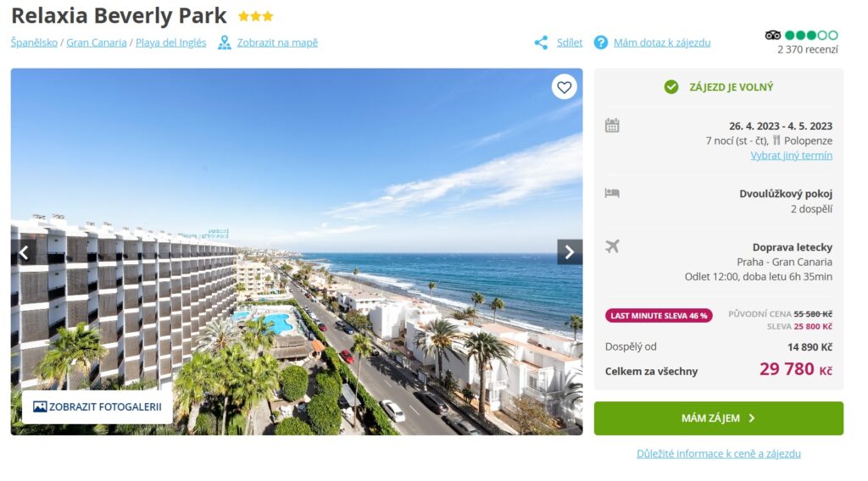The width and height of the screenshot is (868, 481).
Task: Open the photo gallery via Zobrazit fotogalerii
Action: tap(97, 407)
